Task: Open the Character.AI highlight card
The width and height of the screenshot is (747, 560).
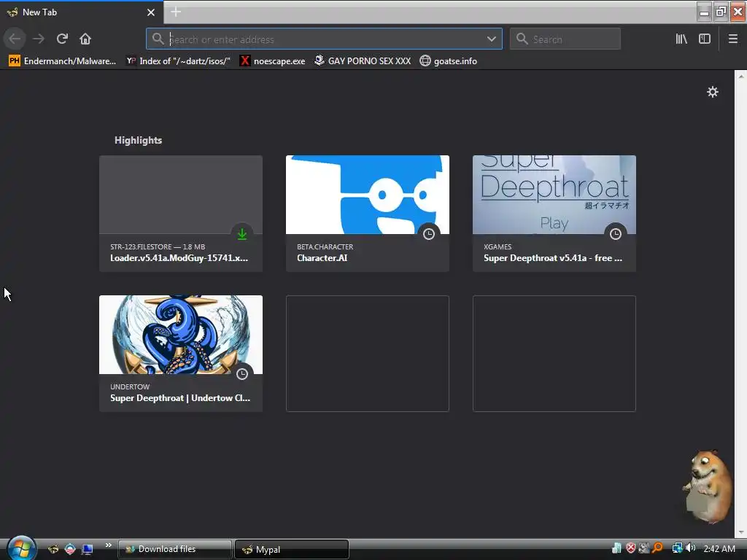Action: click(368, 214)
